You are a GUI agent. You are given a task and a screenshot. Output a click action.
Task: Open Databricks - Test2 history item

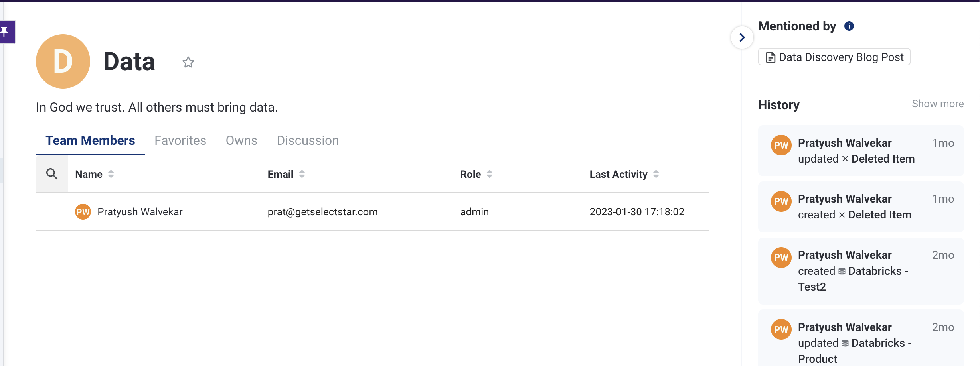coord(874,271)
